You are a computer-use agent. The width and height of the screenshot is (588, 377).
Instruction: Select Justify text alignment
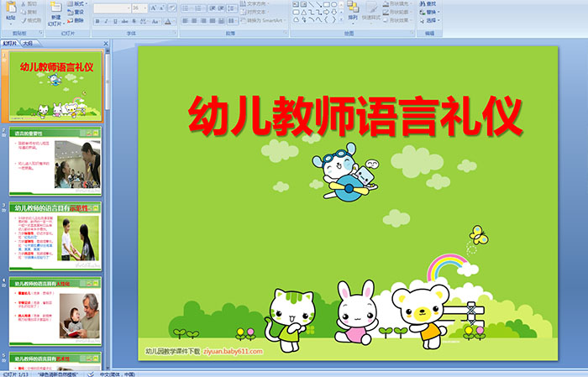point(213,21)
